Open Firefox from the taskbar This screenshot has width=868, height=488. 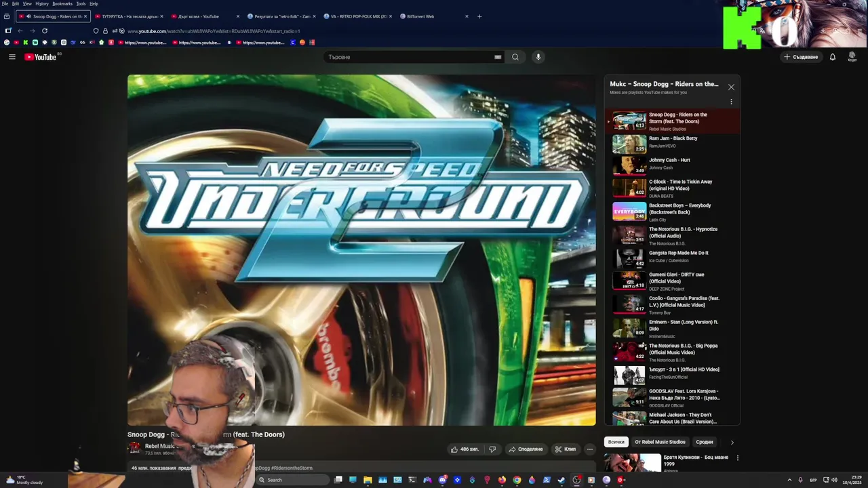point(502,480)
